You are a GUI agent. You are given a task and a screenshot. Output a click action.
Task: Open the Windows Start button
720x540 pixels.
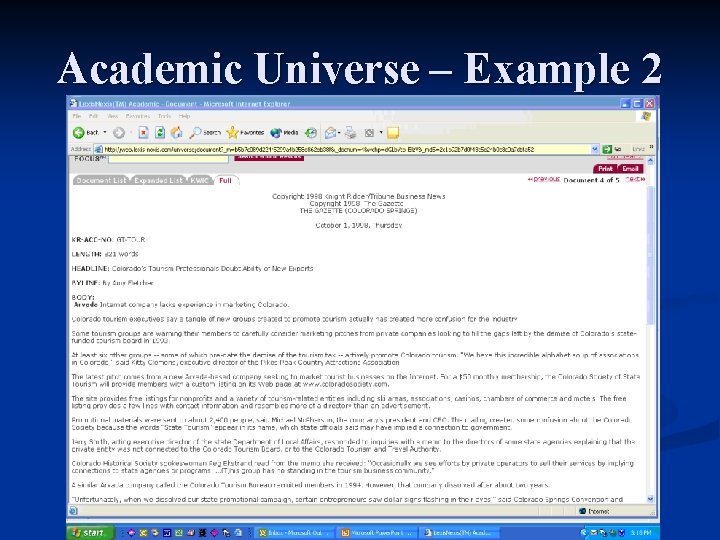90,533
